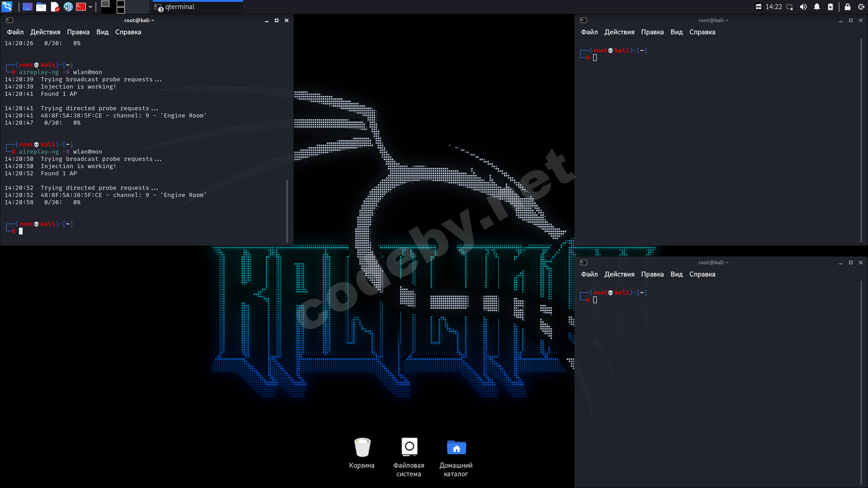Image resolution: width=868 pixels, height=488 pixels.
Task: Launch the web browser from the panel
Action: (68, 7)
